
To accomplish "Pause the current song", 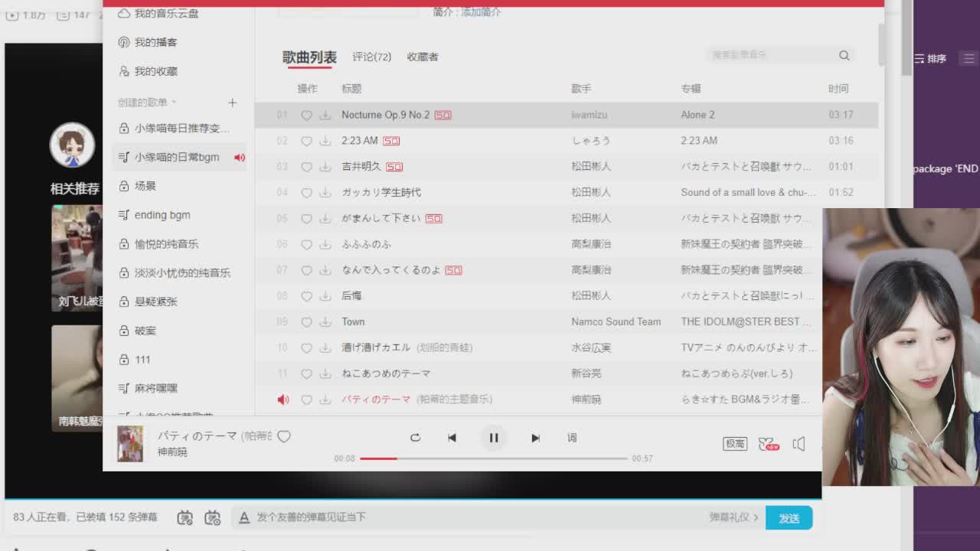I will tap(494, 438).
